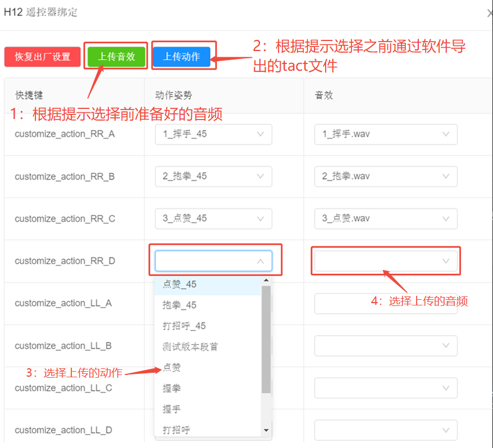Select 点赞_45 from the dropdown list
This screenshot has height=448, width=493.
(180, 285)
